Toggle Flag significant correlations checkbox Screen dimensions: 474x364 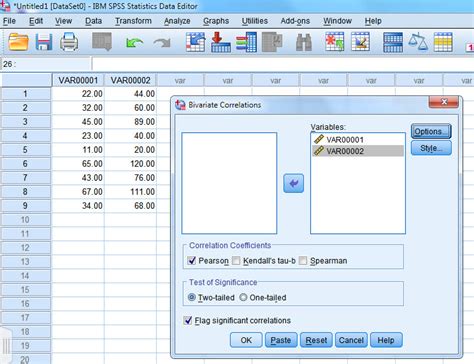188,320
